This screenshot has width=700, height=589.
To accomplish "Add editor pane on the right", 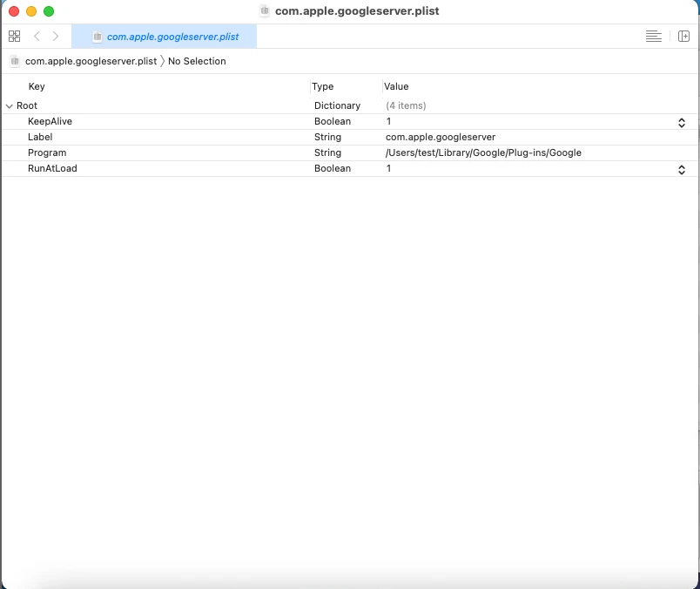I will point(683,37).
